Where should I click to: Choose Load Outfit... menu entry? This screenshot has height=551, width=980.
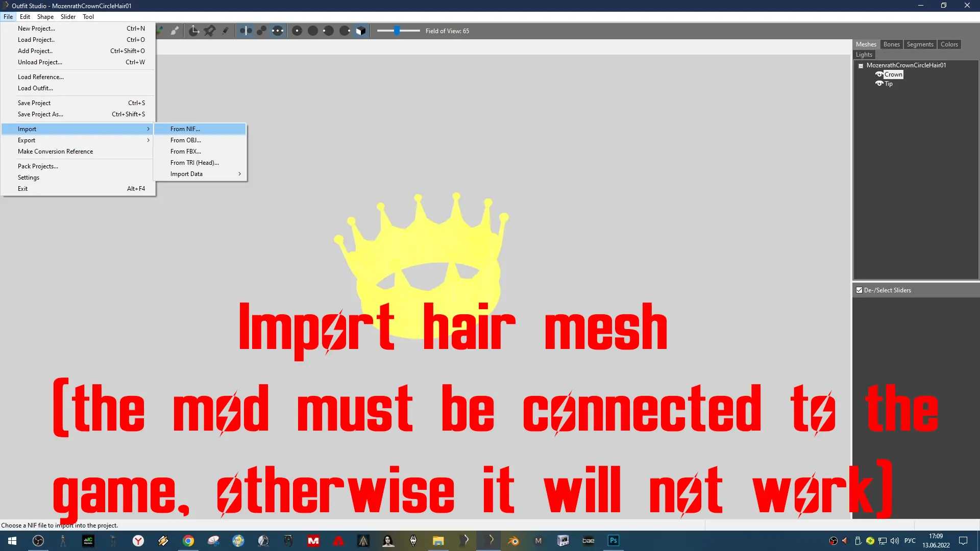78,88
